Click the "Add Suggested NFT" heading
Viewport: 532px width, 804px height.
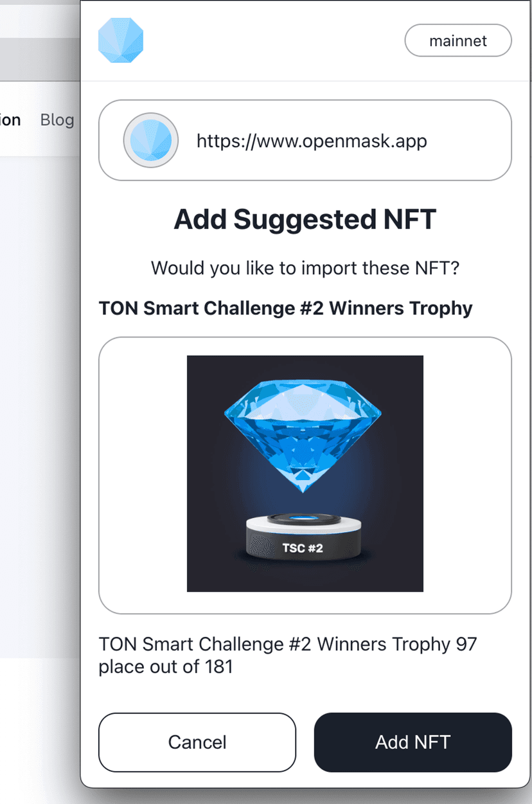305,220
